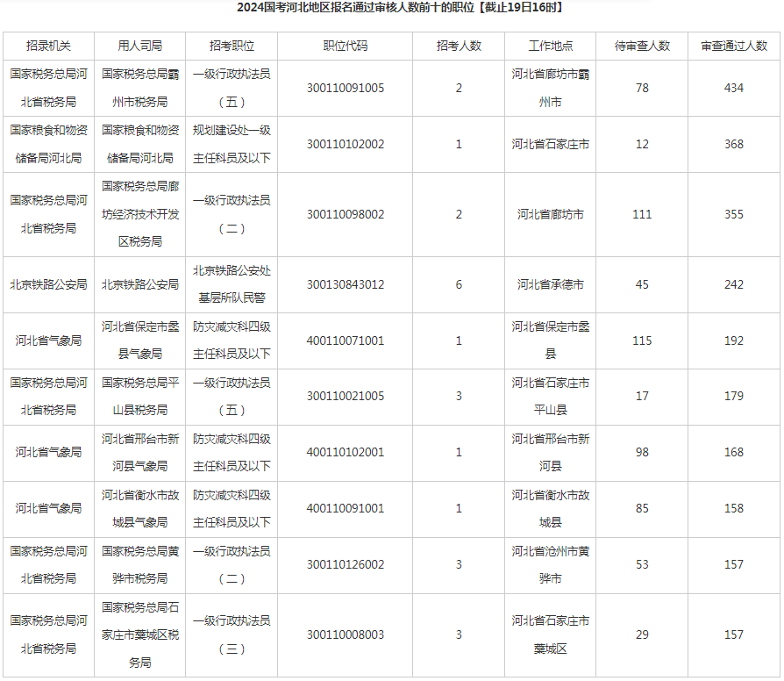
Task: Click the 国家税务总局廊坊经济技术开发区税务局 cell
Action: [140, 214]
